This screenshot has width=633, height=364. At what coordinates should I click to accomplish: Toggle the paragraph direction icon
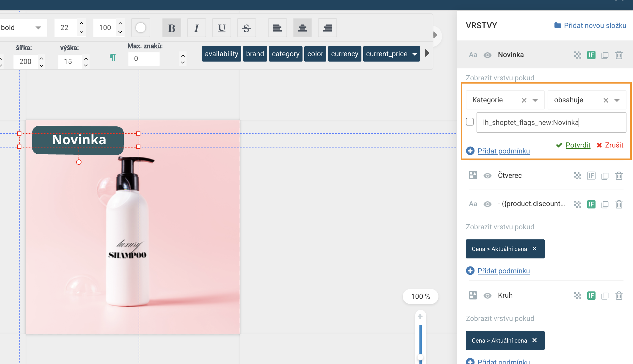click(x=113, y=57)
